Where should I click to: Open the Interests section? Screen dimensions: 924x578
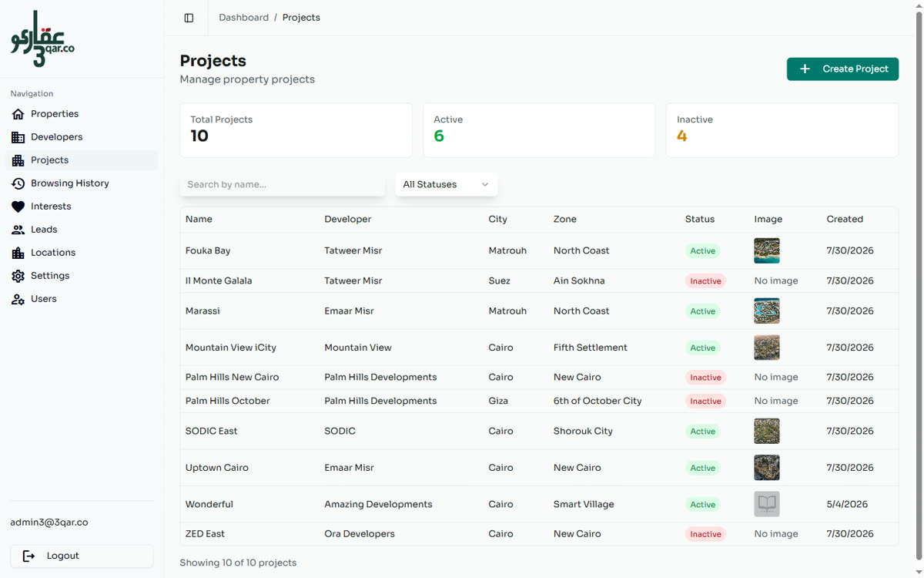tap(82, 207)
